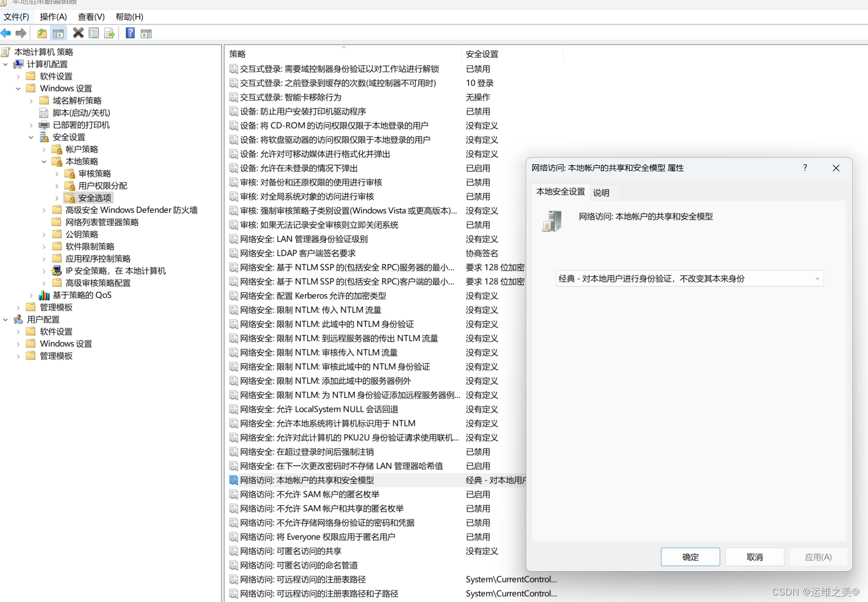This screenshot has width=868, height=602.
Task: Click the server icon in the properties dialog
Action: (x=552, y=221)
